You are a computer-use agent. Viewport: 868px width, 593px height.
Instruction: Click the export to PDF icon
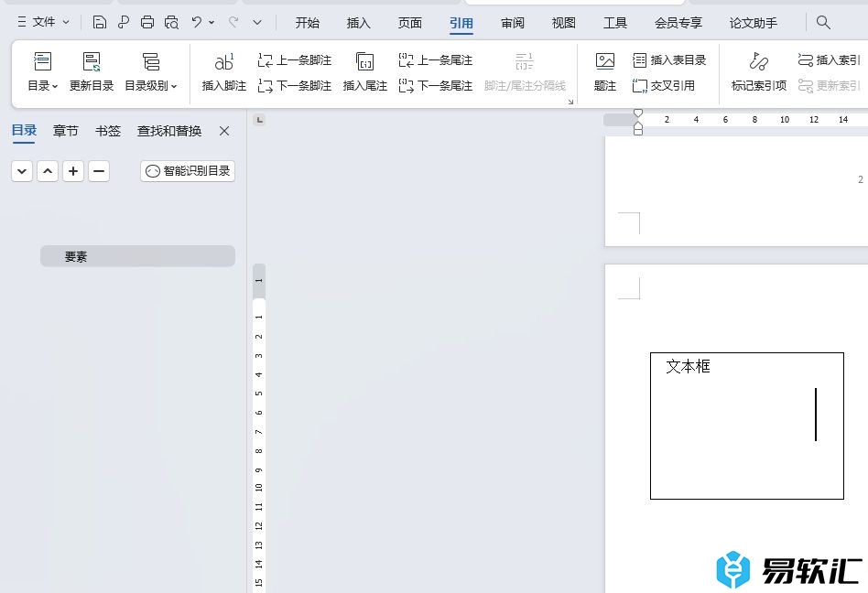pyautogui.click(x=124, y=22)
